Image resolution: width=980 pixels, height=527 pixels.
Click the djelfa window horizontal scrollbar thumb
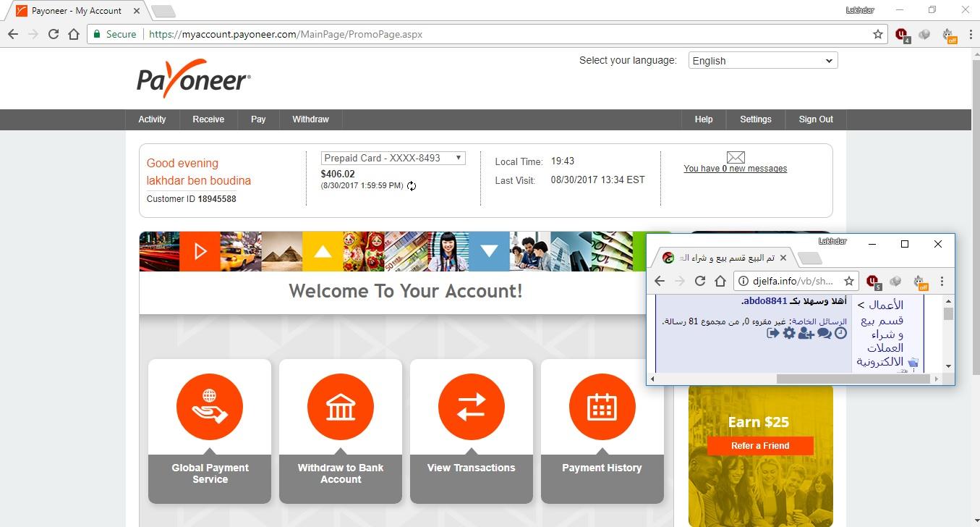[x=853, y=379]
